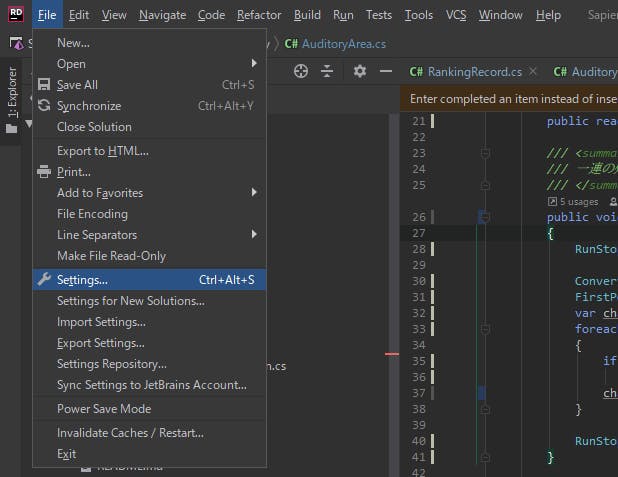The height and width of the screenshot is (477, 618).
Task: Open the Edit menu
Action: pyautogui.click(x=79, y=15)
